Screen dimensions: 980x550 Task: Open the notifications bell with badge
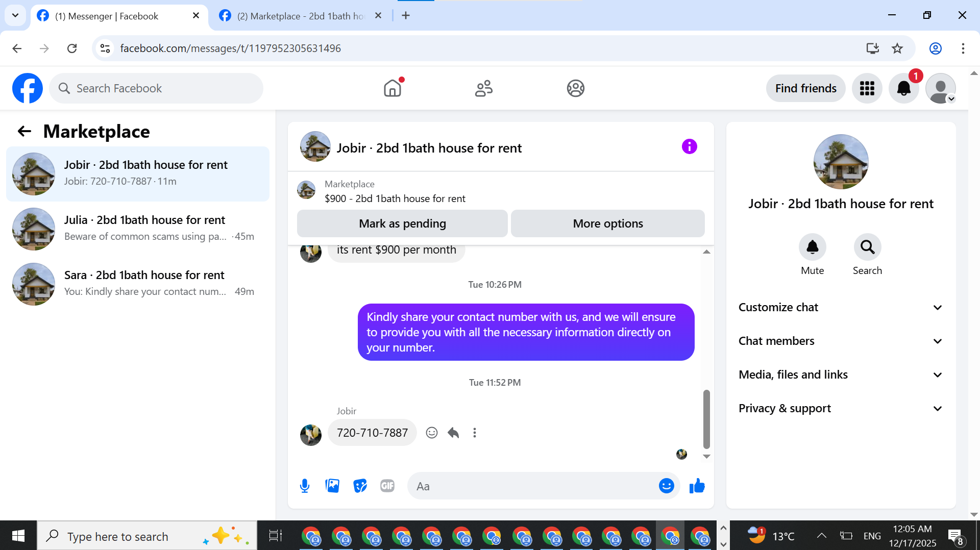click(x=904, y=88)
